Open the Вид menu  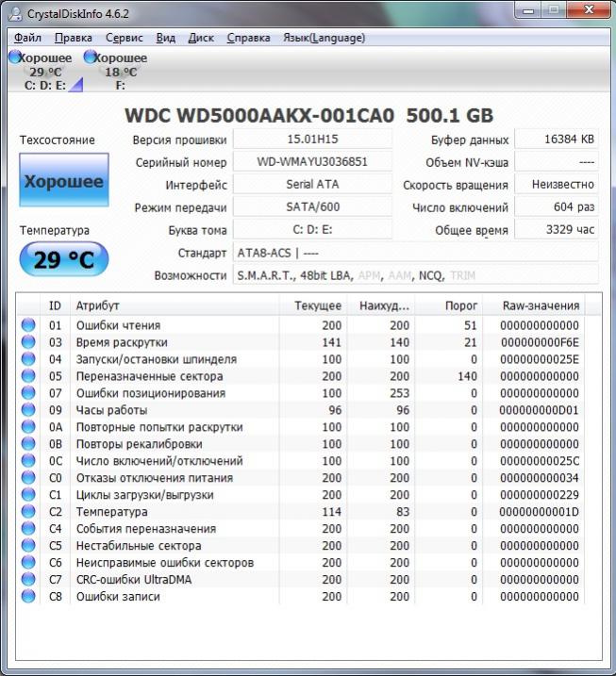(166, 38)
